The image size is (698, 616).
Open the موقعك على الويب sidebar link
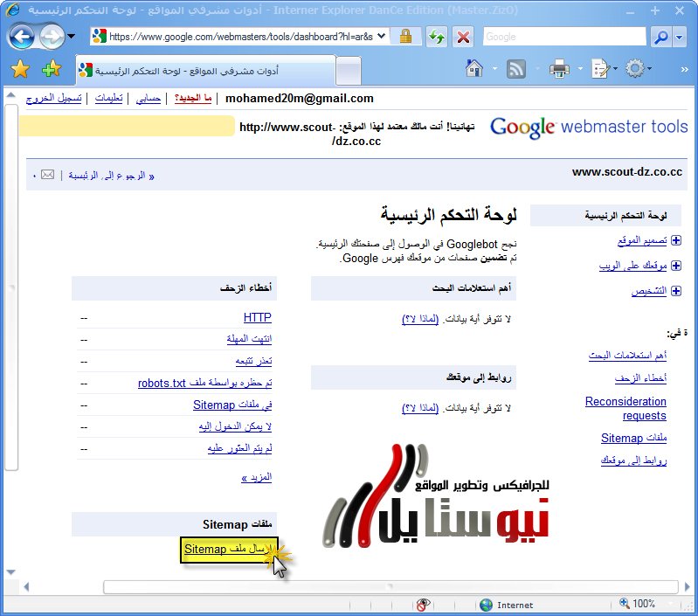pyautogui.click(x=632, y=266)
